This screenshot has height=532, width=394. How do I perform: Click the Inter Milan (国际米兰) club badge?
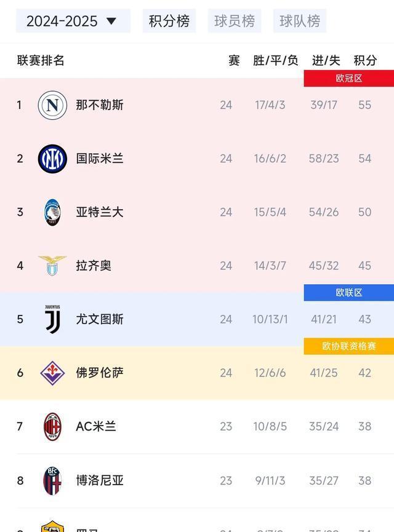(x=52, y=158)
